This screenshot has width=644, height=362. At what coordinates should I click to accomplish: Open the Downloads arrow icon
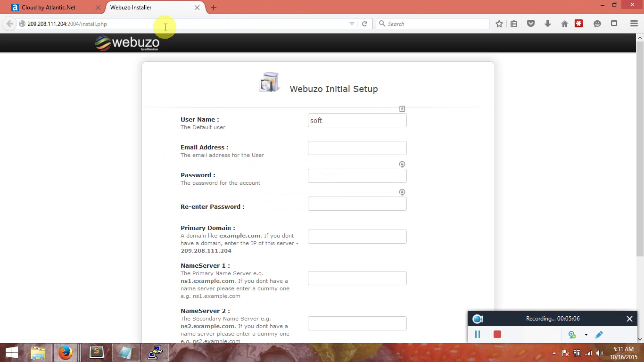548,24
